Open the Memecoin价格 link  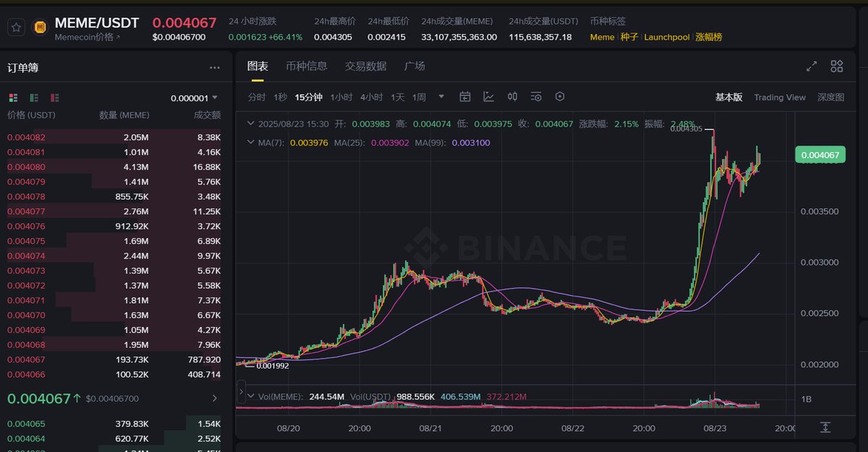tap(88, 37)
